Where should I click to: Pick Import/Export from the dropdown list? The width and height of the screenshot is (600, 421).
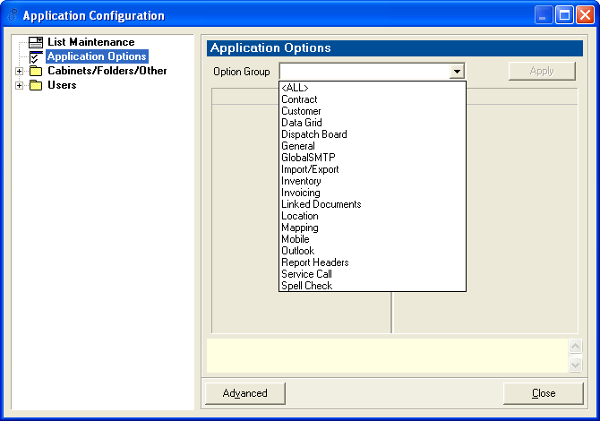coord(372,169)
